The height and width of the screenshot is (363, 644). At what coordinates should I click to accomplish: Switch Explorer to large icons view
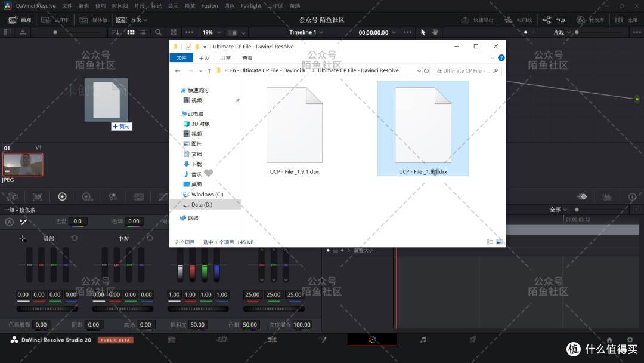click(500, 242)
